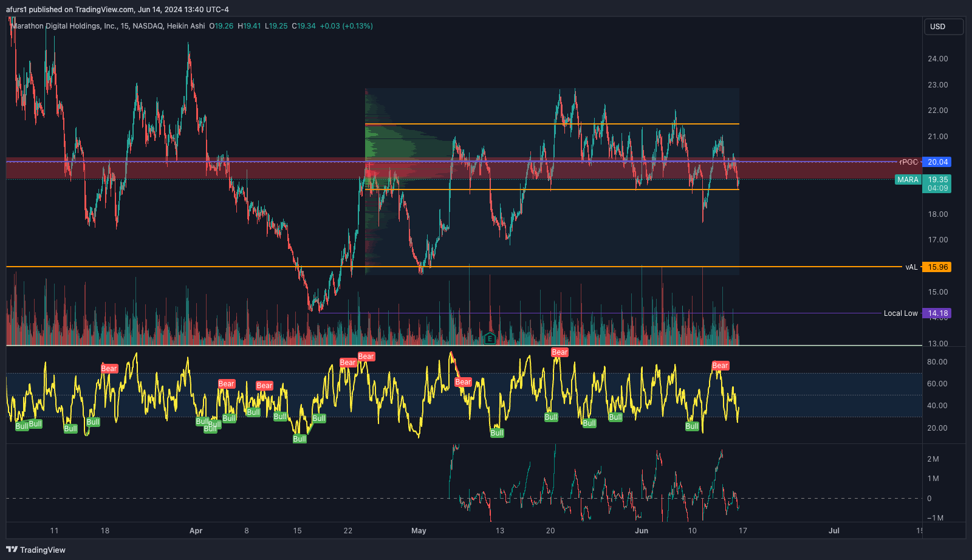Viewport: 972px width, 560px height.
Task: Click the final Bear signal before June 17
Action: point(720,366)
